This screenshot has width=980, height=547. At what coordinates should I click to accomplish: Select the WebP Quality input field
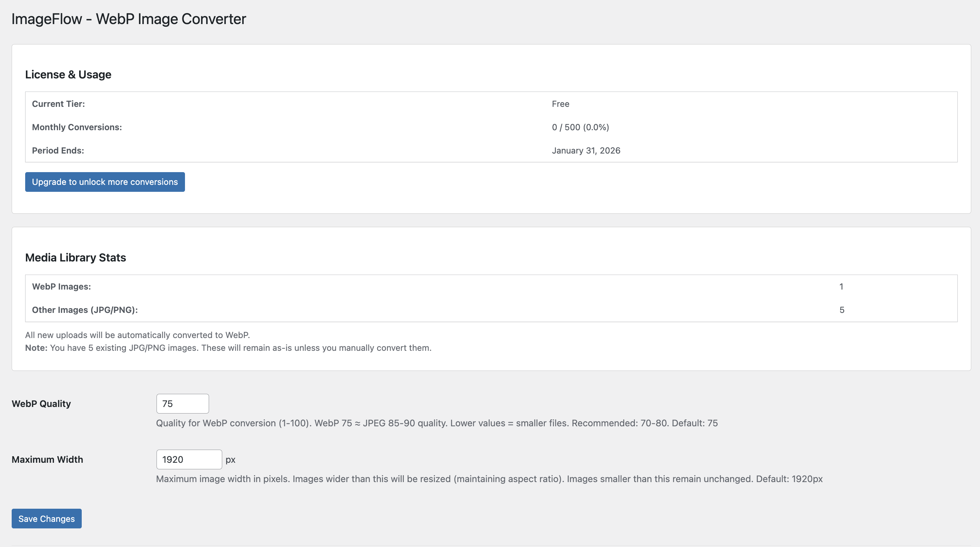(182, 403)
